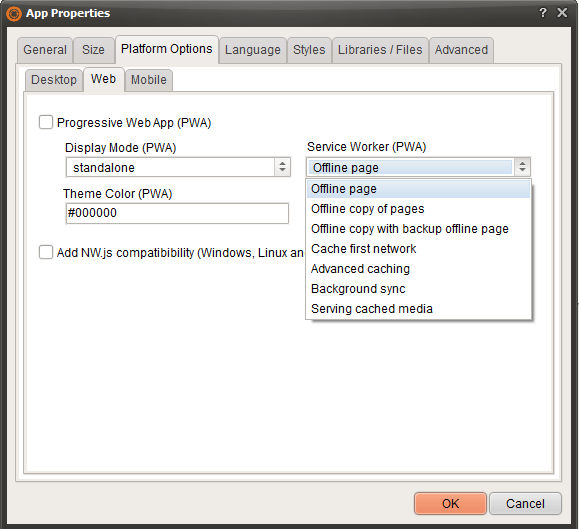The image size is (579, 529).
Task: Choose Offline copy of pages option
Action: pos(418,209)
